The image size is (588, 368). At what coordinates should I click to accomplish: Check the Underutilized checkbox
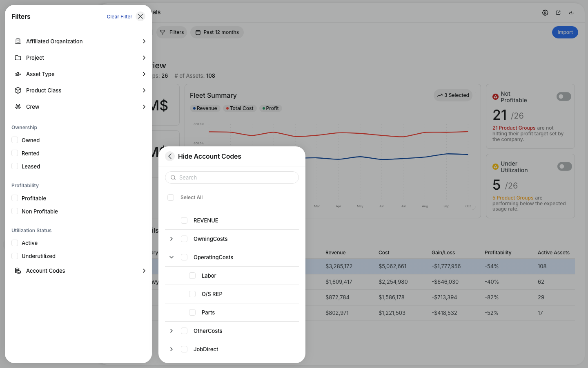coord(15,256)
